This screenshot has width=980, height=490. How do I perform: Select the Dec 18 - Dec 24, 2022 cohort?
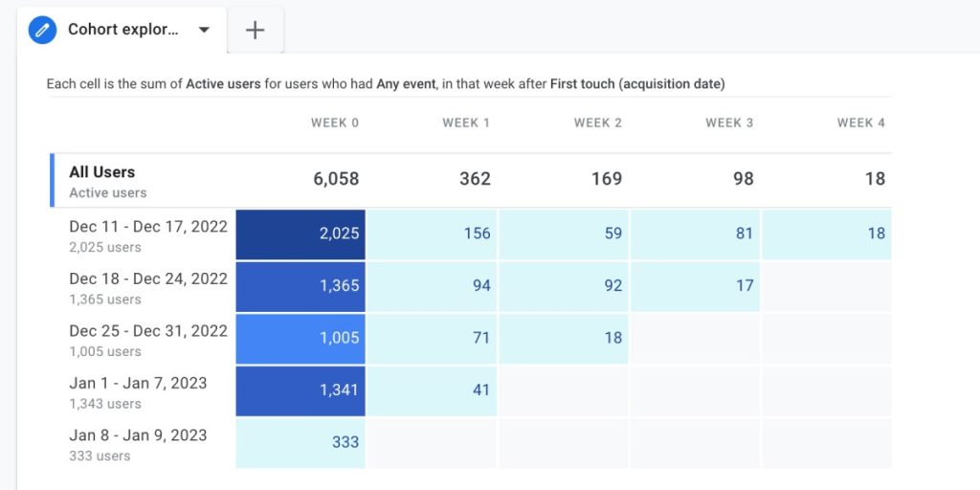[148, 278]
